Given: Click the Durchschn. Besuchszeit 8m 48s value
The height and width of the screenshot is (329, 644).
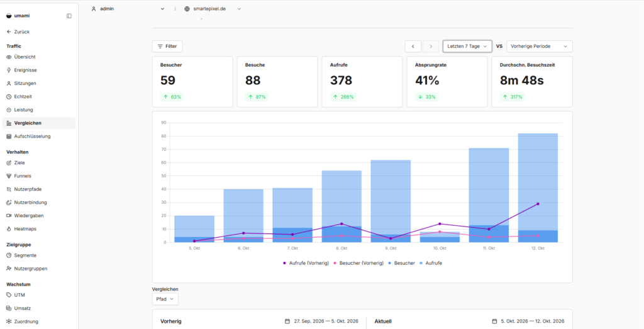Looking at the screenshot, I should click(521, 81).
